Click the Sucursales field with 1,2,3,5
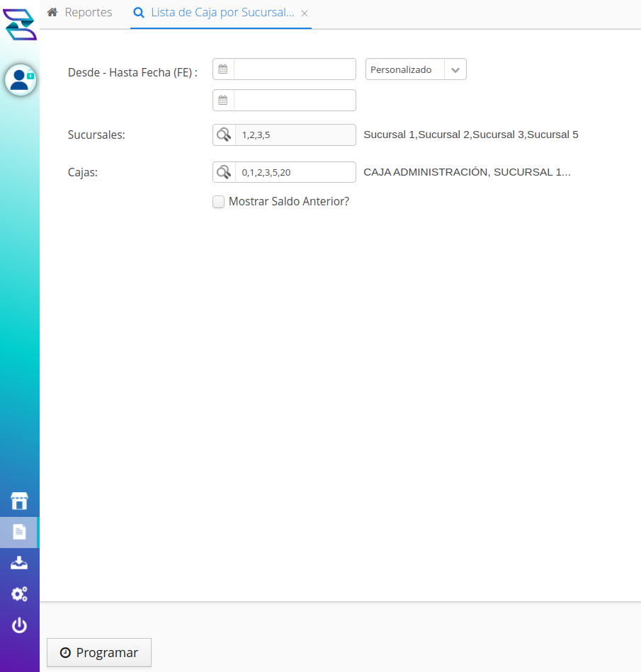Viewport: 641px width, 672px height. 295,135
